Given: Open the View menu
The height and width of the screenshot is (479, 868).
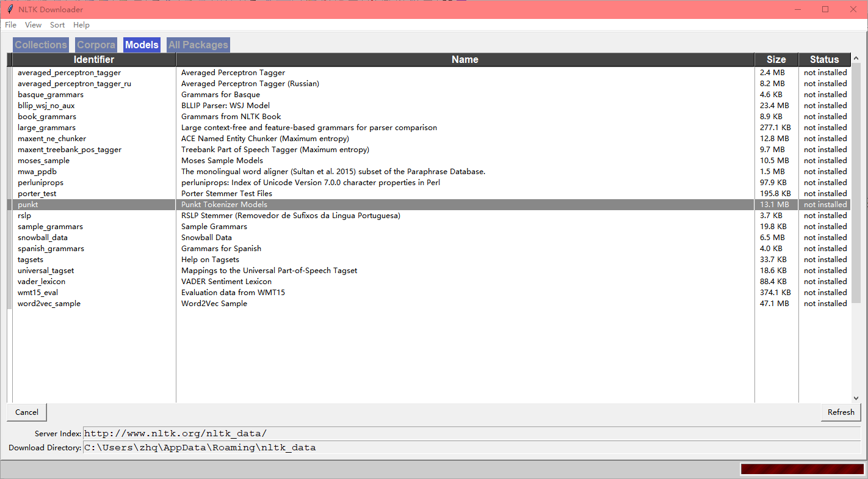Looking at the screenshot, I should [33, 25].
